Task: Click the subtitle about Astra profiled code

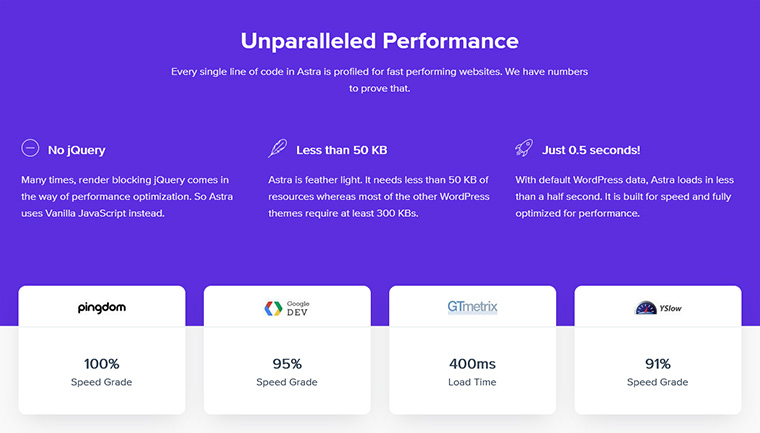Action: pyautogui.click(x=379, y=80)
